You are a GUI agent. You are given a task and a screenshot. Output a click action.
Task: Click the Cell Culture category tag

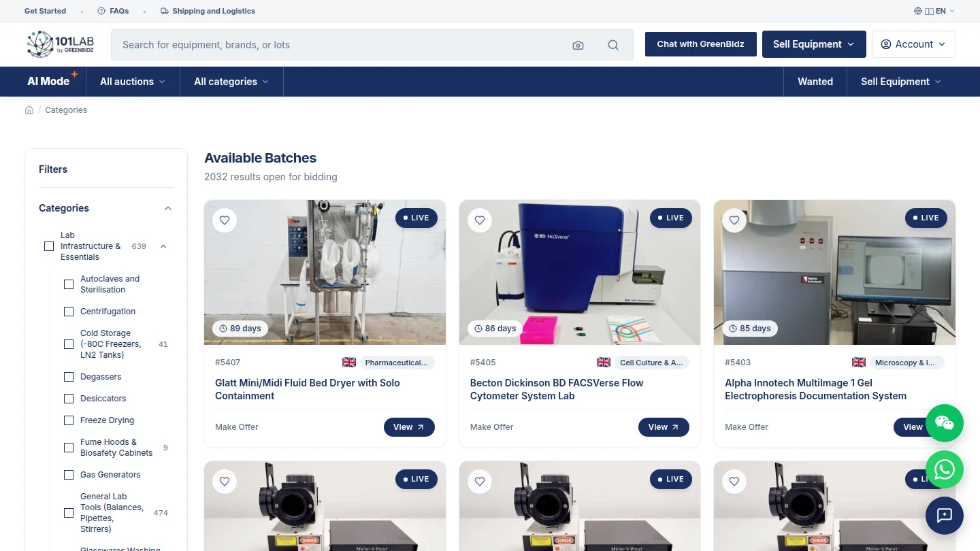[x=651, y=363]
